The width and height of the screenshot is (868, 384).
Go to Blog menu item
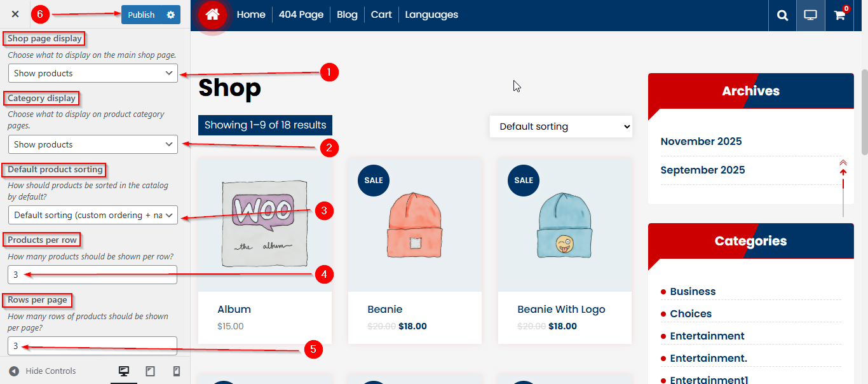pos(347,15)
